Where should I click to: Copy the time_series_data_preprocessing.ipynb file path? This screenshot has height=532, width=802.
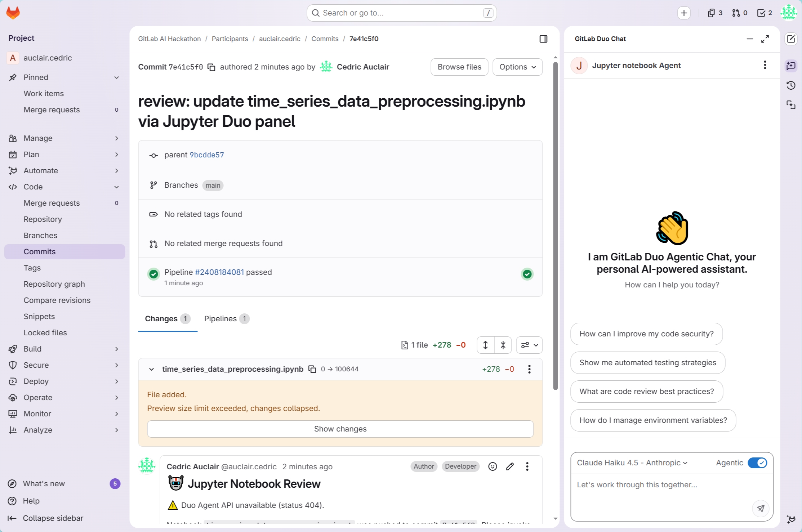pos(312,369)
